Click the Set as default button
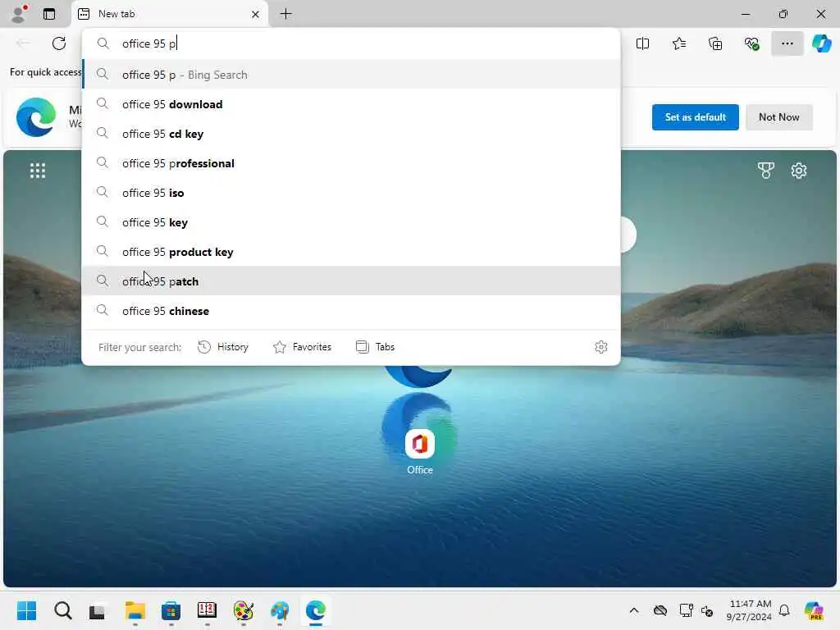The image size is (840, 630). pos(695,116)
